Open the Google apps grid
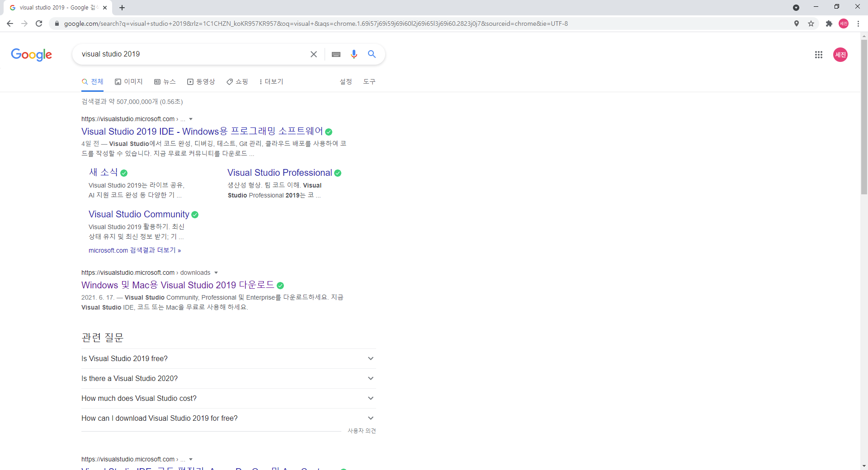Screen dimensions: 868x470 [x=819, y=55]
